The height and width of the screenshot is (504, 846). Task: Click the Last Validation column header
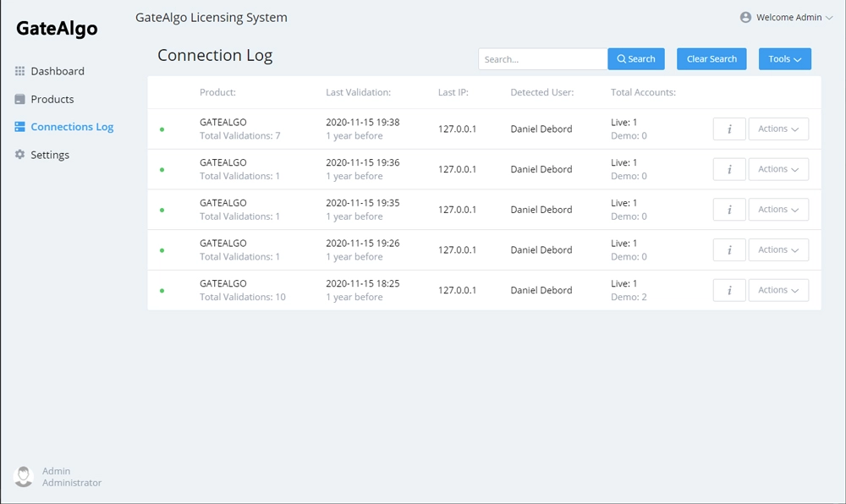(x=358, y=92)
